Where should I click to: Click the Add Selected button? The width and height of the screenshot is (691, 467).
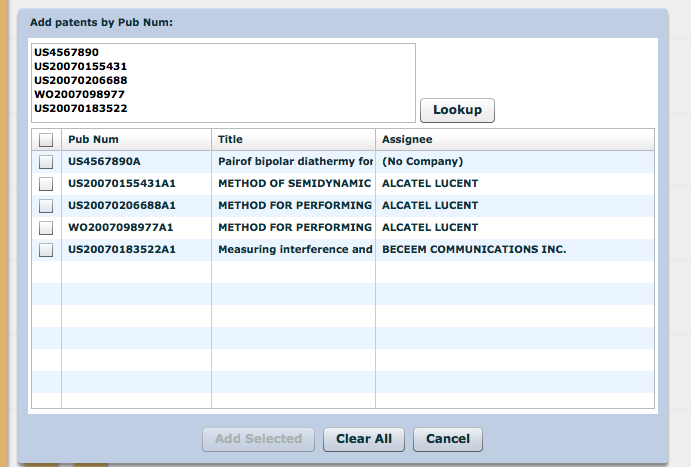258,439
